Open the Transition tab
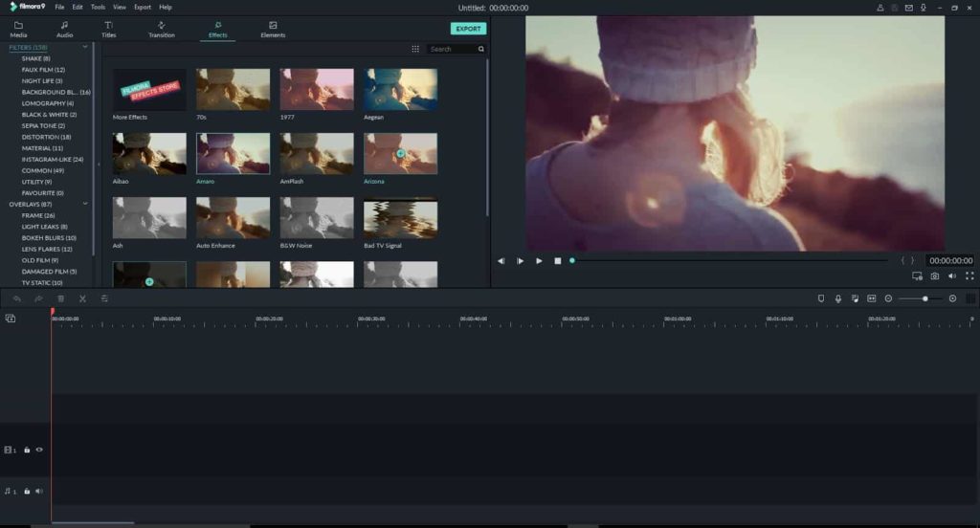This screenshot has height=528, width=980. 161,30
